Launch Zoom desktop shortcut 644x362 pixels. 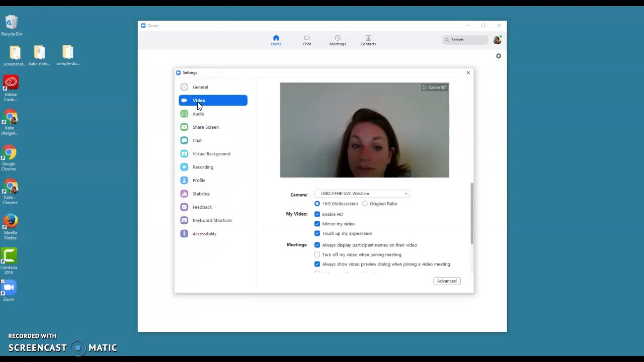[9, 291]
